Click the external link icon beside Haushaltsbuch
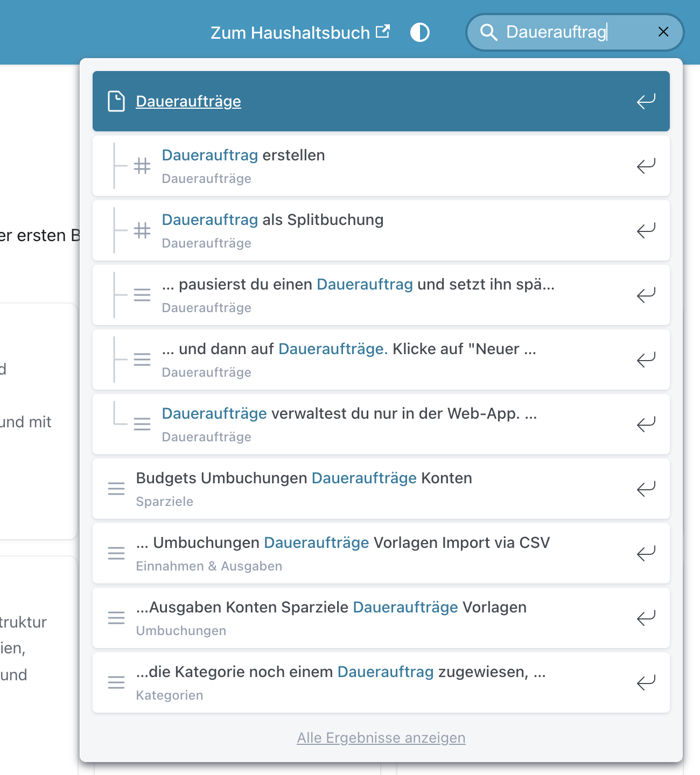This screenshot has width=700, height=775. pyautogui.click(x=383, y=31)
